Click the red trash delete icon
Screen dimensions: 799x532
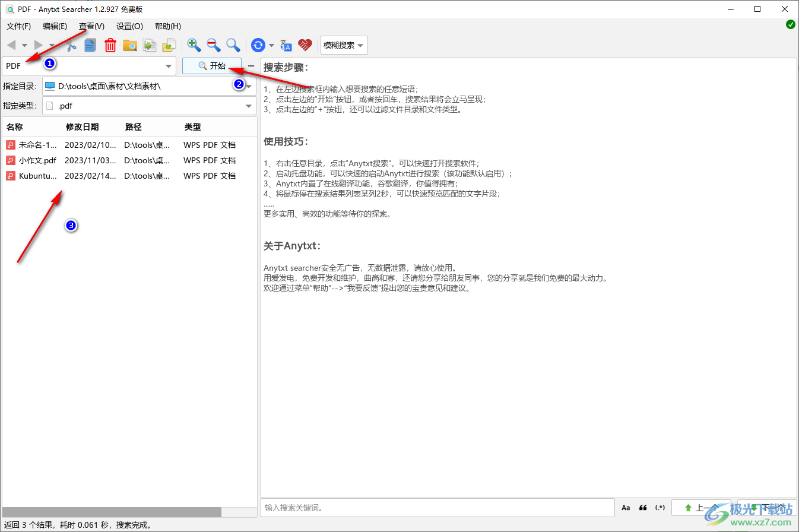(x=110, y=45)
